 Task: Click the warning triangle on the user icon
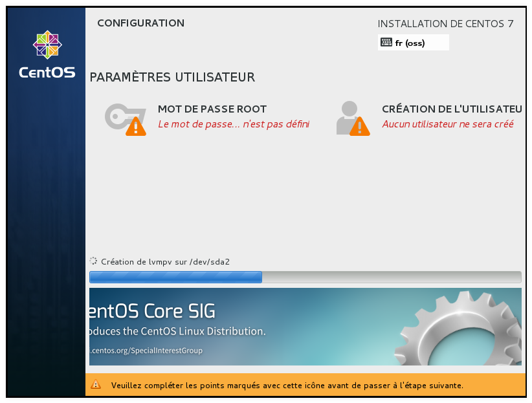360,126
